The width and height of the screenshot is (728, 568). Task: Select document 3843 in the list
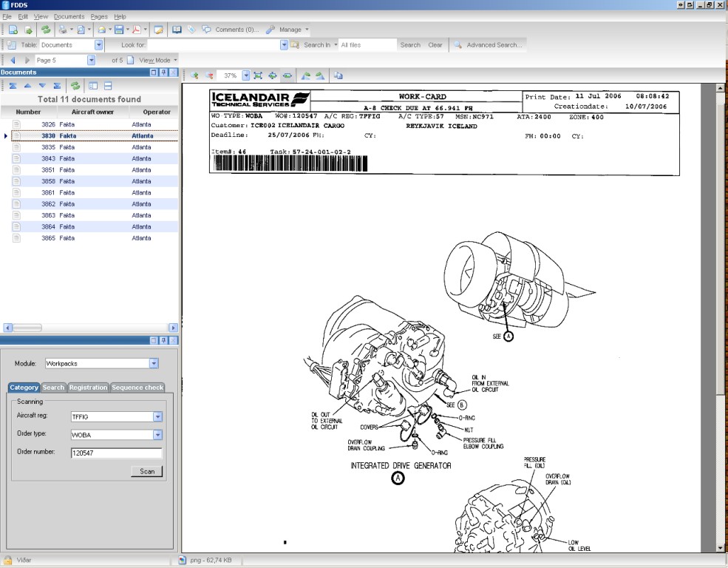pos(49,158)
